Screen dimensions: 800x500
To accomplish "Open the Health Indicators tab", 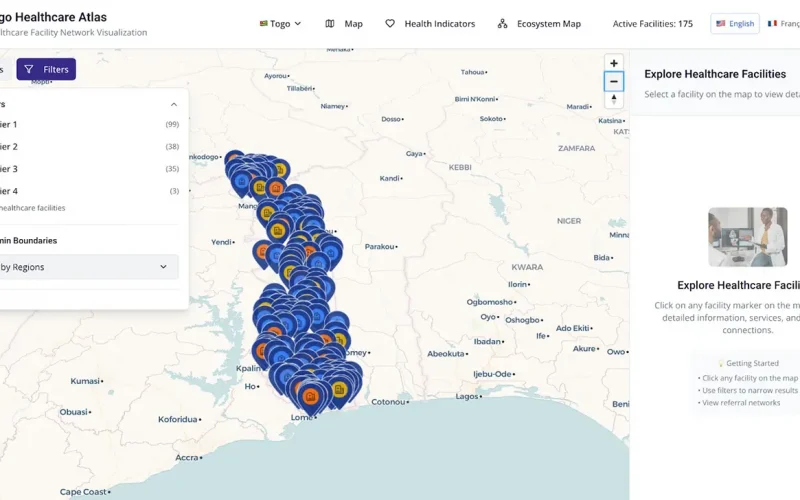I will tap(439, 24).
